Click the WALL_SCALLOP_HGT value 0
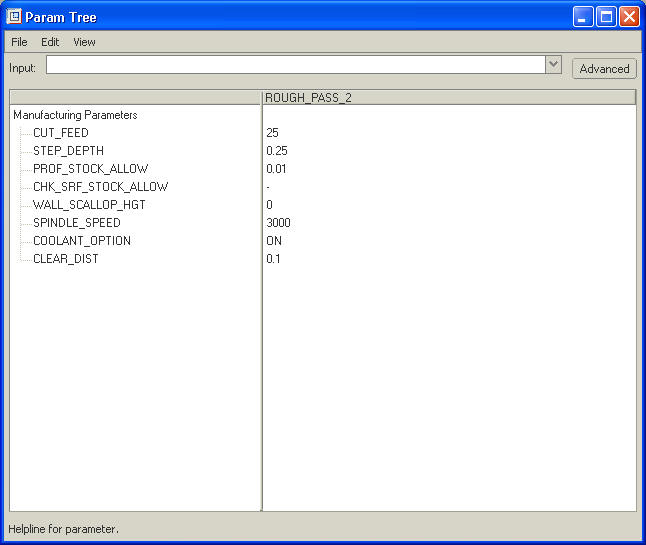This screenshot has height=545, width=646. pos(269,205)
